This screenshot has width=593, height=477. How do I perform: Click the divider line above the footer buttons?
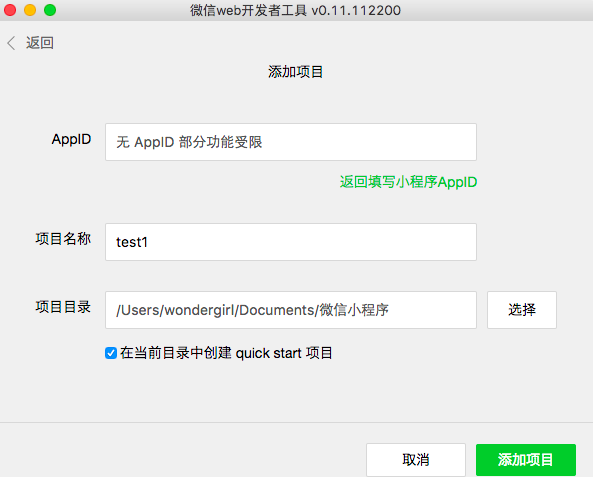pyautogui.click(x=296, y=422)
